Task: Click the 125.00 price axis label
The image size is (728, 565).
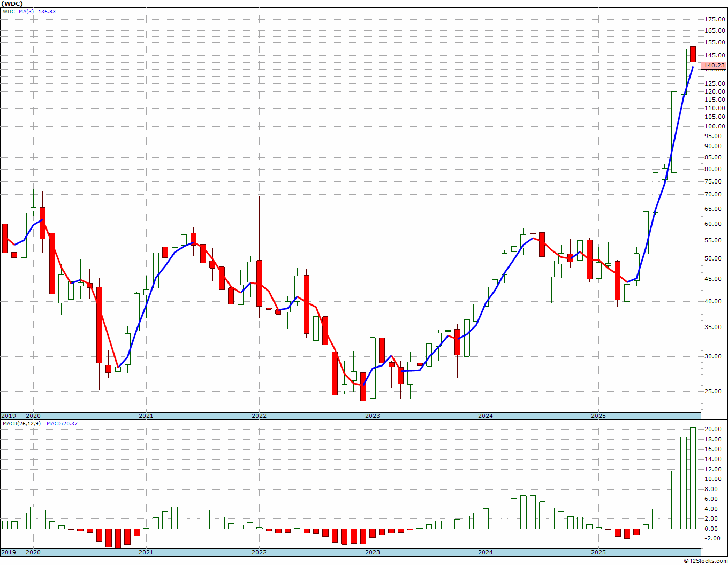Action: point(715,83)
